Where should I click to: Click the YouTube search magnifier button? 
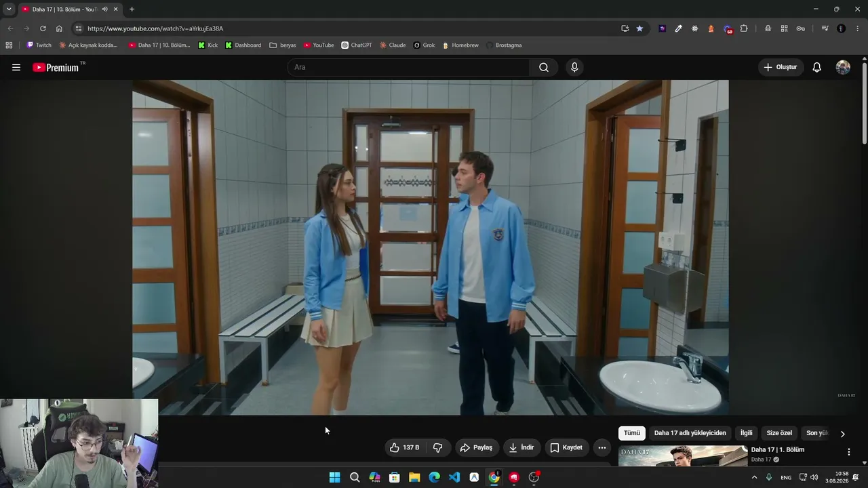(544, 67)
